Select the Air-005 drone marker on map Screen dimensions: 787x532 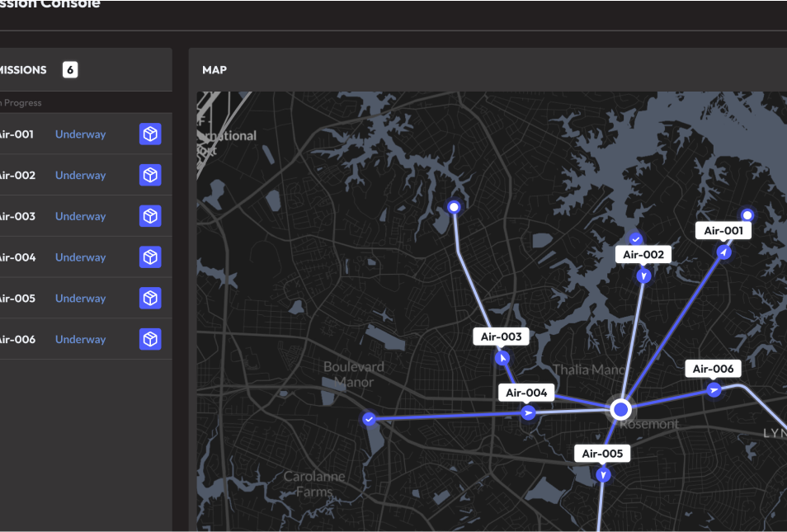(604, 475)
